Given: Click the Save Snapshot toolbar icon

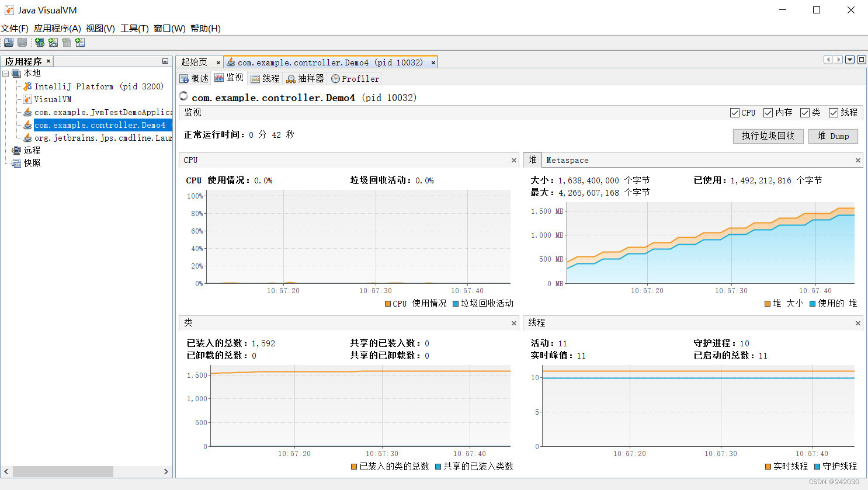Looking at the screenshot, I should (22, 43).
